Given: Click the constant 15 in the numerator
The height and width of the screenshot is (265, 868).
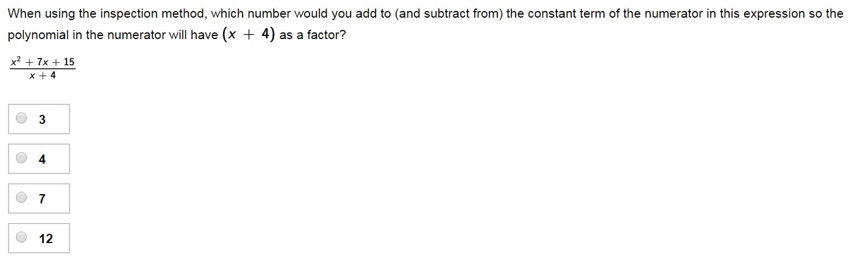Looking at the screenshot, I should click(x=68, y=62).
